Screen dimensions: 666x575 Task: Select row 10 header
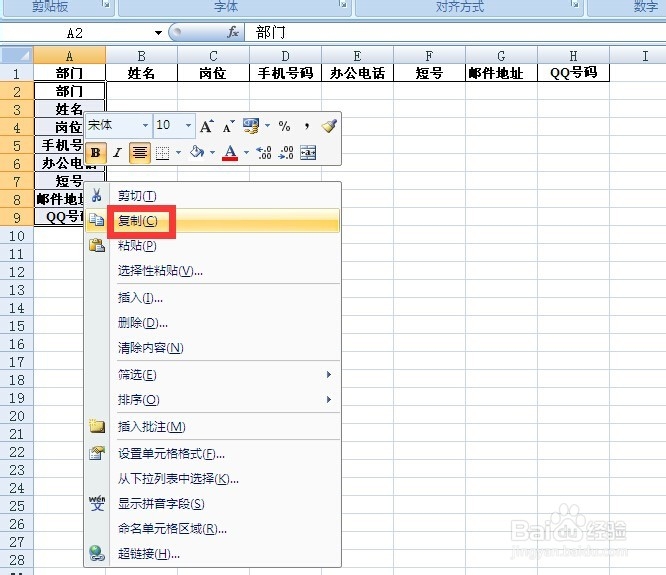coord(17,236)
